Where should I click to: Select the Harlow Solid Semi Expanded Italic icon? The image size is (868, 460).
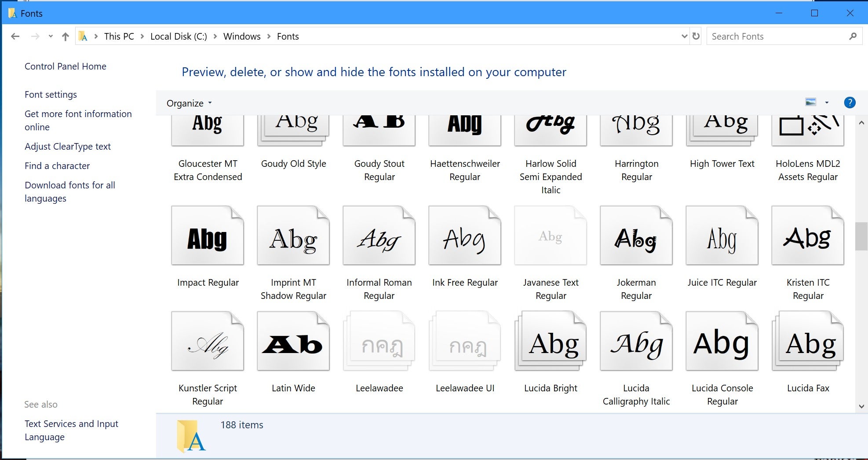click(x=551, y=131)
